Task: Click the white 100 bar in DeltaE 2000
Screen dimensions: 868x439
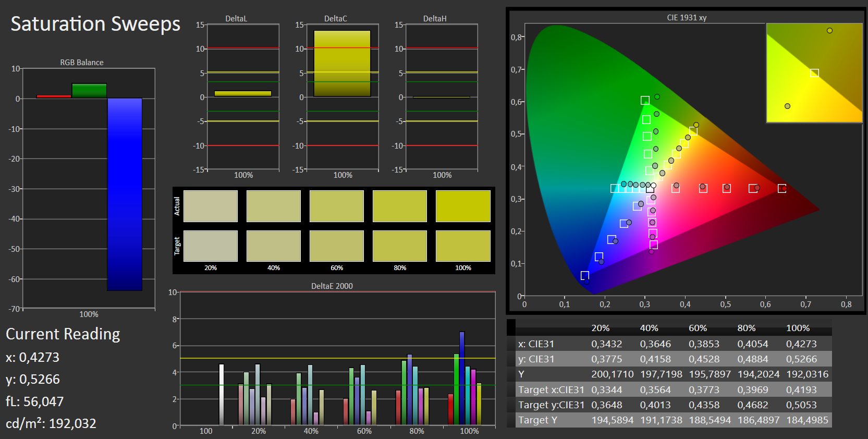Action: pos(221,394)
